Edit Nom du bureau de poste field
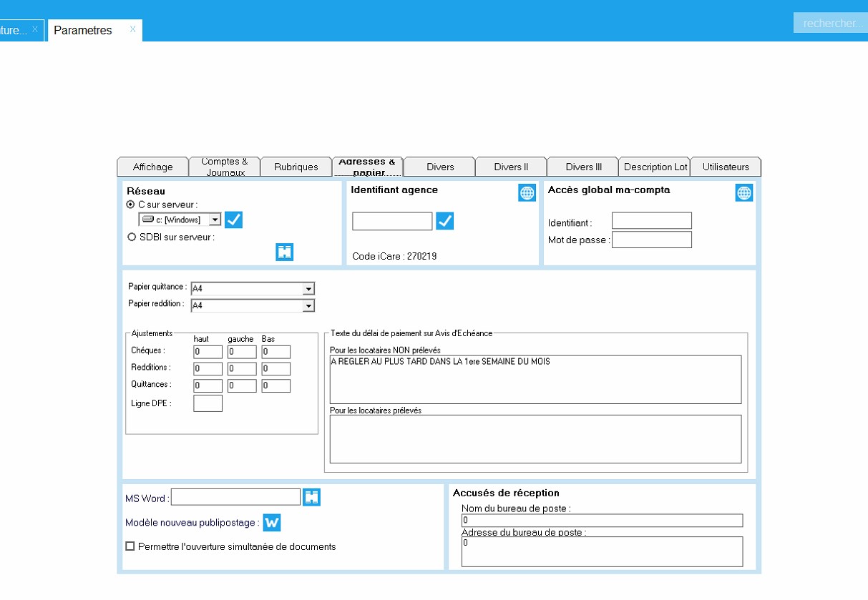 point(602,521)
